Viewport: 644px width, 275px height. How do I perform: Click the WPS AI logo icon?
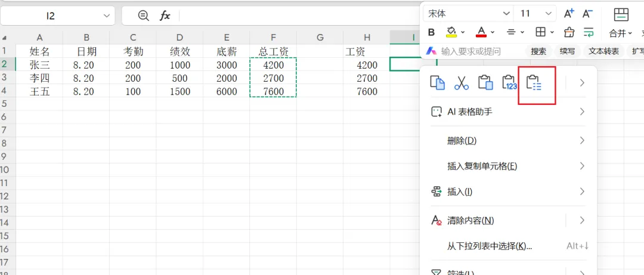coord(431,51)
